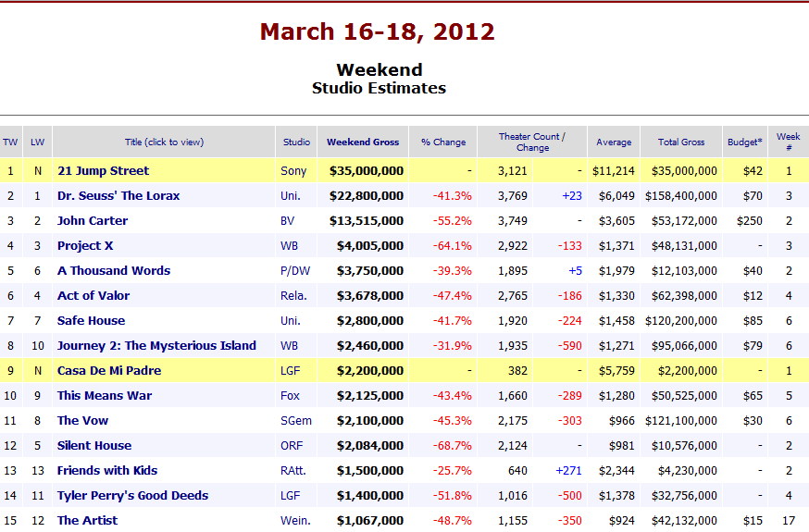The height and width of the screenshot is (532, 809).
Task: Click the Uni. studio link for The Lorax
Action: (x=291, y=196)
